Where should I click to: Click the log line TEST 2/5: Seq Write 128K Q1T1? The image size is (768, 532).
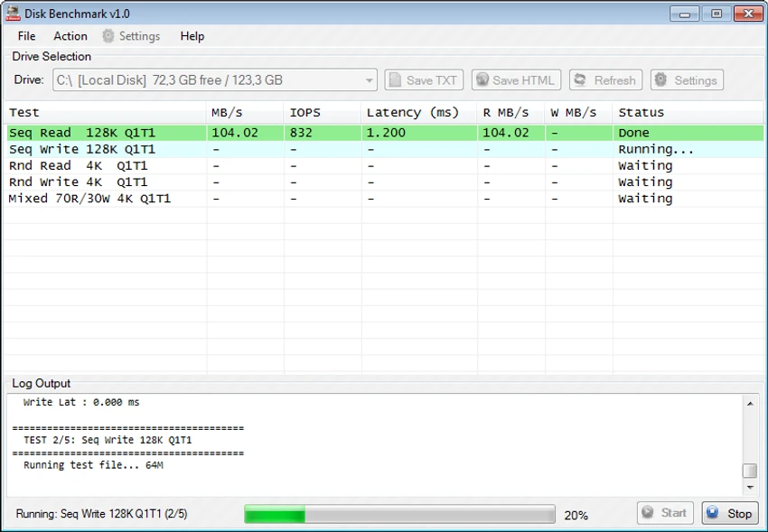pyautogui.click(x=108, y=440)
